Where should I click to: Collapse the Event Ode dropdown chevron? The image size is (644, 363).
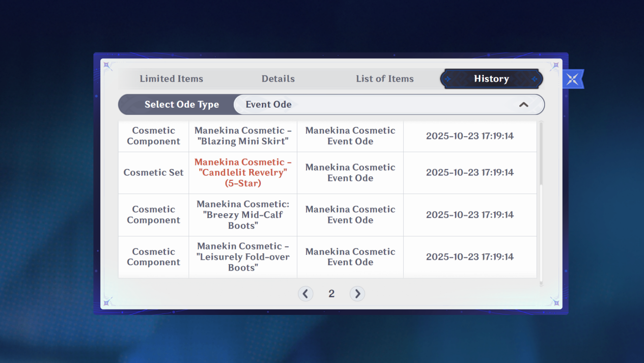click(x=524, y=105)
